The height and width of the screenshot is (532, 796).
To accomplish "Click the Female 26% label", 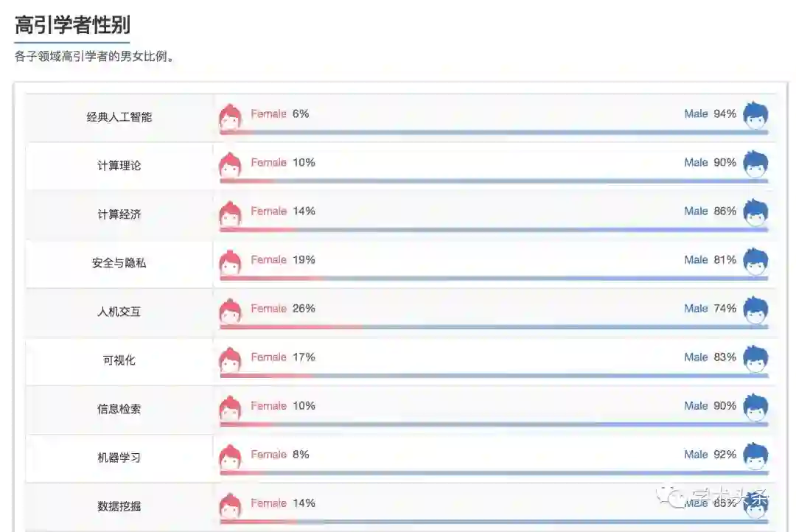I will (x=283, y=308).
